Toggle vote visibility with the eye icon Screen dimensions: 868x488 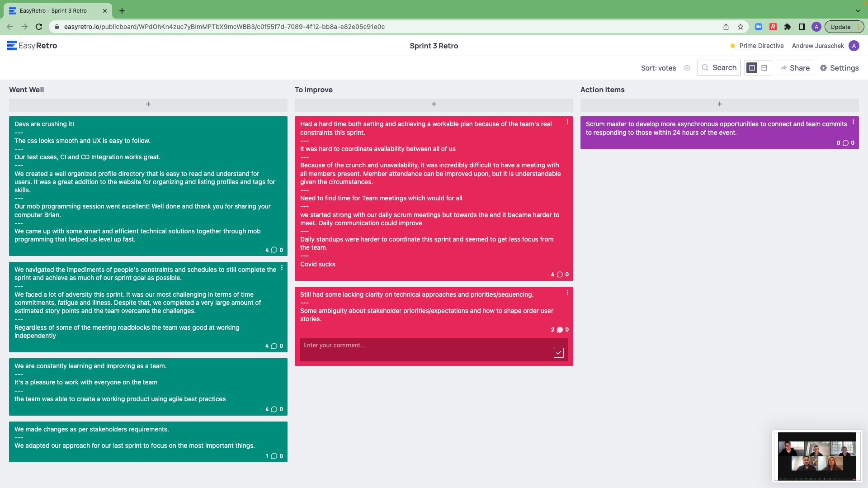[687, 68]
